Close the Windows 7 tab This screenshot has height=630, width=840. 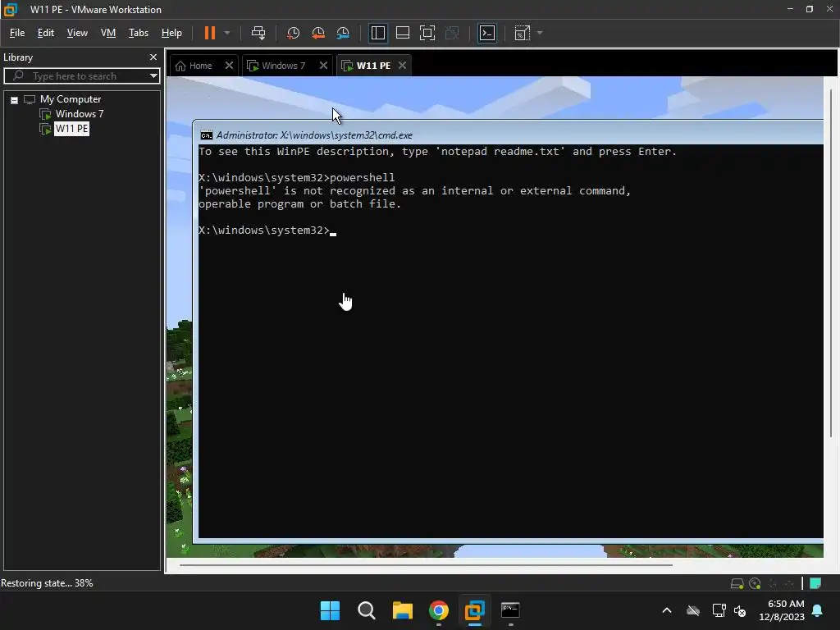tap(323, 66)
